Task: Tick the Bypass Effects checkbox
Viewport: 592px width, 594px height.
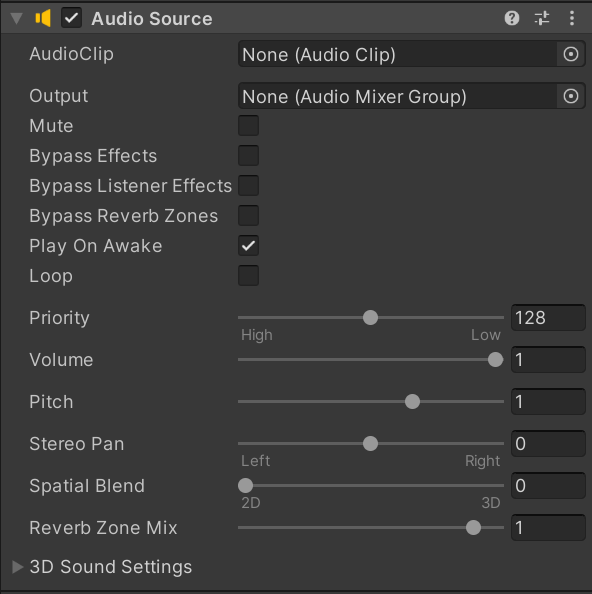Action: 248,155
